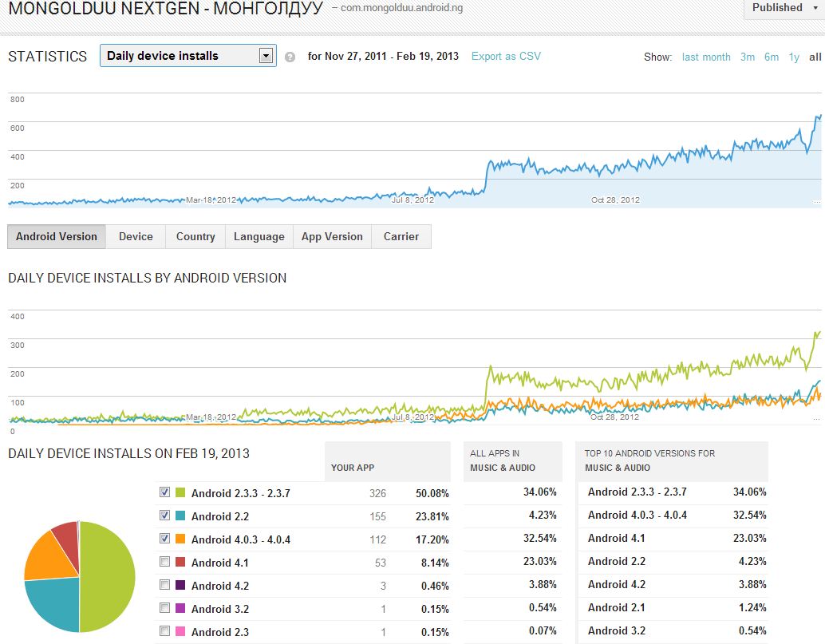Screen dimensions: 825x644
Task: Click the help question mark icon
Action: (x=290, y=57)
